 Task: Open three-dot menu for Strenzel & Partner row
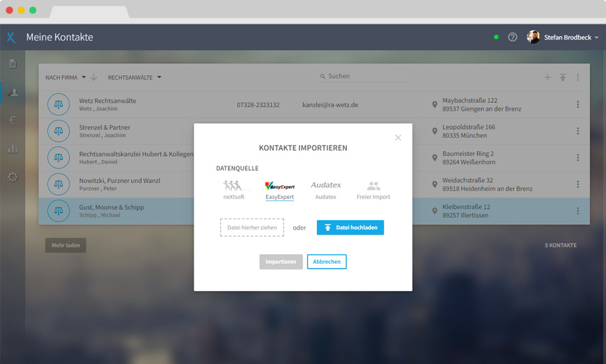point(577,131)
